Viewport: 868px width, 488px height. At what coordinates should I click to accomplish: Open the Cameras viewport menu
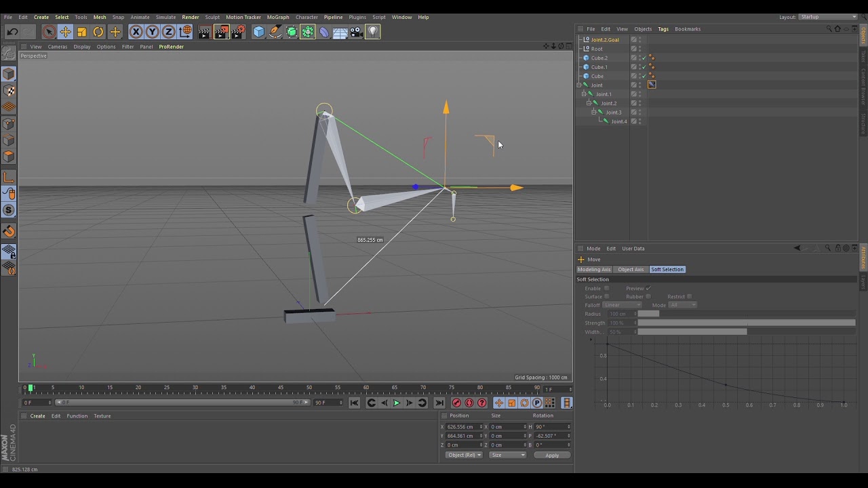(58, 47)
